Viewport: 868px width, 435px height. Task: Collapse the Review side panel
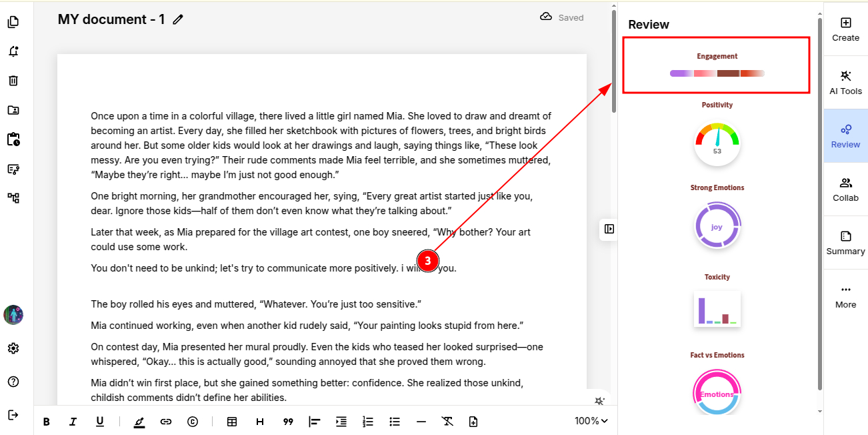(609, 229)
